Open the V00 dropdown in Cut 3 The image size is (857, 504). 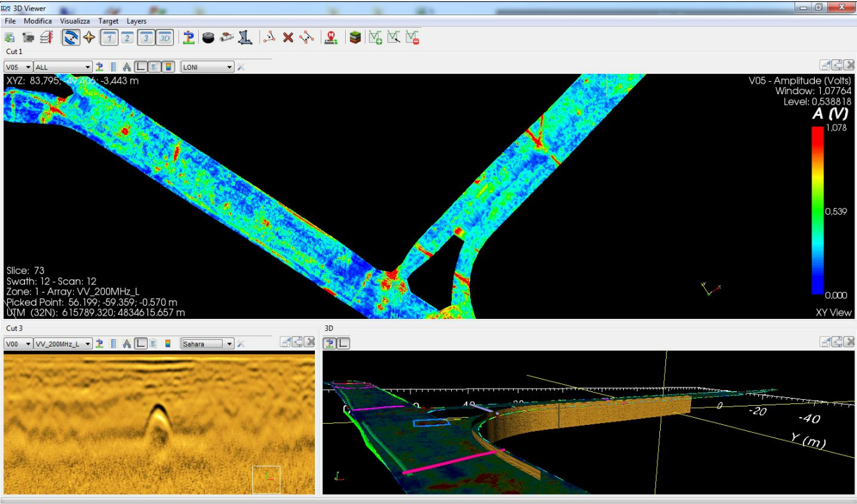(18, 344)
